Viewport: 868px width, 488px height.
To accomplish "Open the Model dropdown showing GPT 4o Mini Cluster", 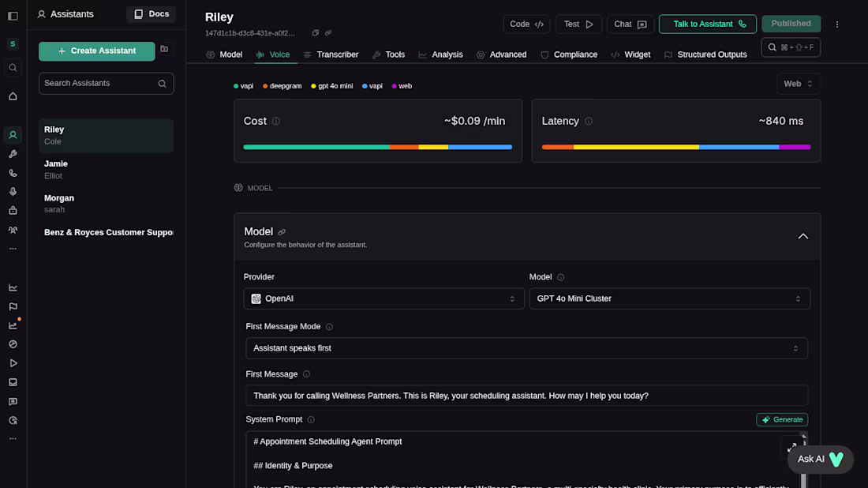I will coord(670,298).
